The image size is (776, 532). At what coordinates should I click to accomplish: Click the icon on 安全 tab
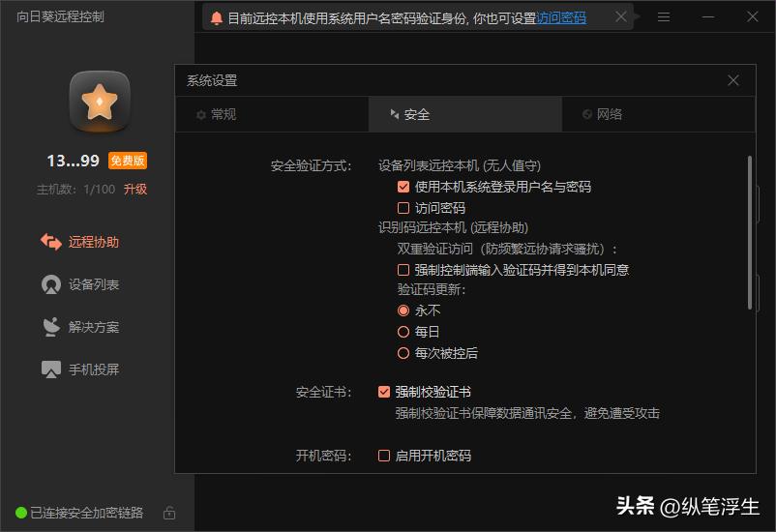pos(394,114)
